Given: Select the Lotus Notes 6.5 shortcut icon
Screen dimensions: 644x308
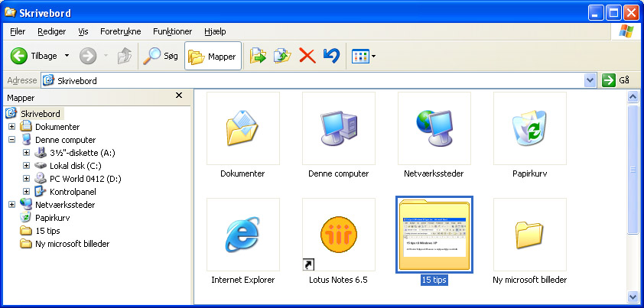Looking at the screenshot, I should click(x=338, y=235).
